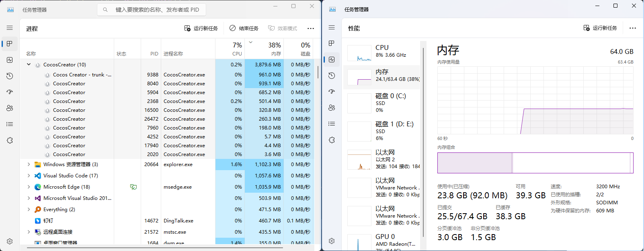Click the sort chevron above 内存 column
The height and width of the screenshot is (251, 644).
pos(250,42)
